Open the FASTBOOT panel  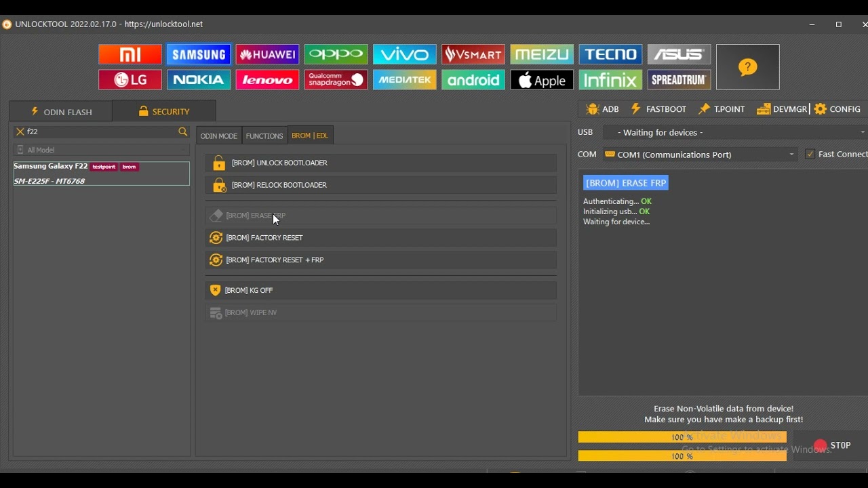tap(658, 109)
